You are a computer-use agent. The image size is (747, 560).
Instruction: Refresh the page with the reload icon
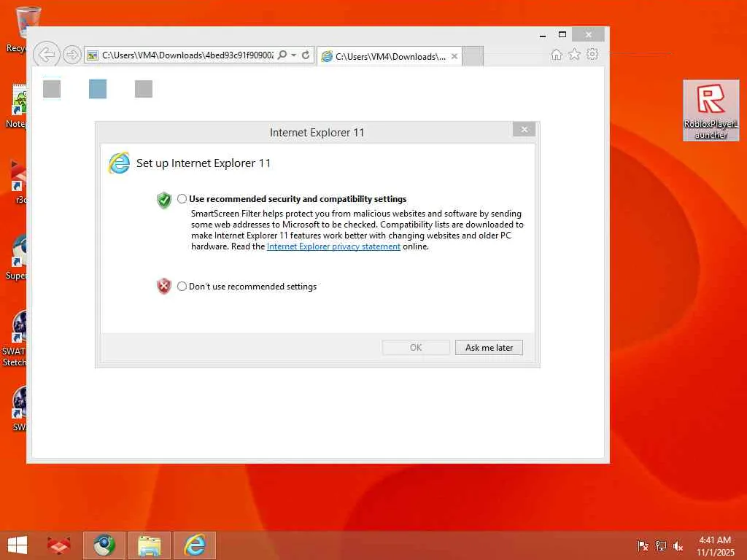[x=306, y=55]
